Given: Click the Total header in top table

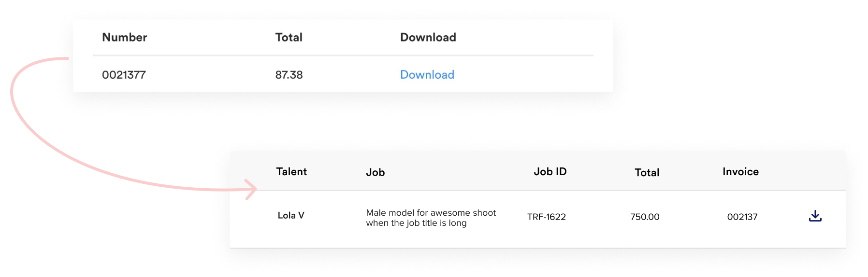Looking at the screenshot, I should tap(289, 38).
